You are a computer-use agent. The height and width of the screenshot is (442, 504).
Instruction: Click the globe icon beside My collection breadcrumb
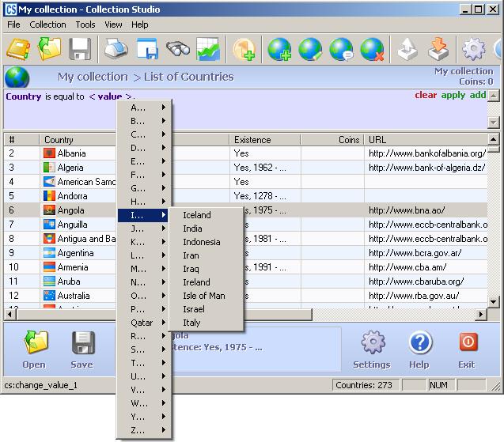(x=17, y=77)
